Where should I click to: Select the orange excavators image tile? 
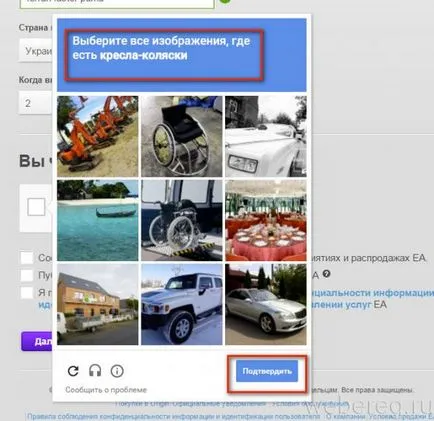tap(97, 136)
